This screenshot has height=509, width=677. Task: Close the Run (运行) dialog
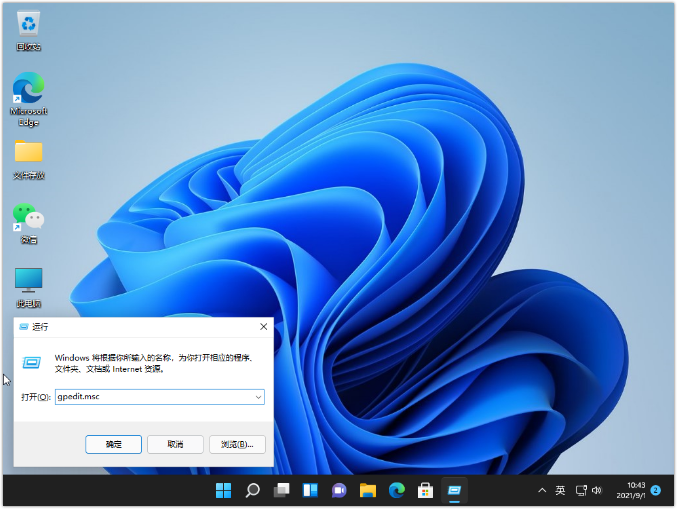point(263,327)
